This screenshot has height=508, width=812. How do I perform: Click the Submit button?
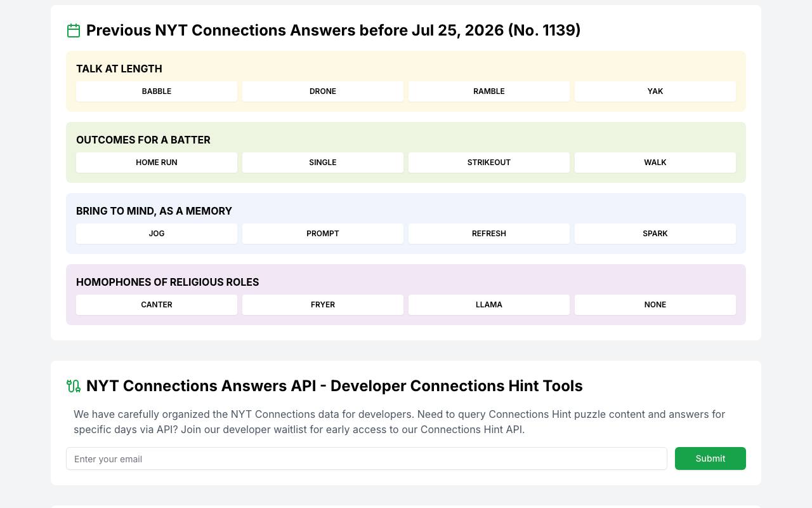pos(710,458)
